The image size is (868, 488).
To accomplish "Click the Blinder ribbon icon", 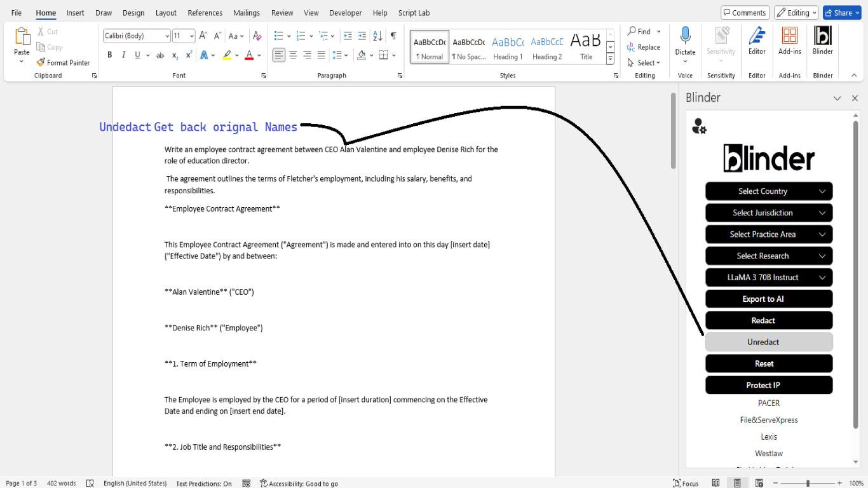I will pyautogui.click(x=822, y=40).
